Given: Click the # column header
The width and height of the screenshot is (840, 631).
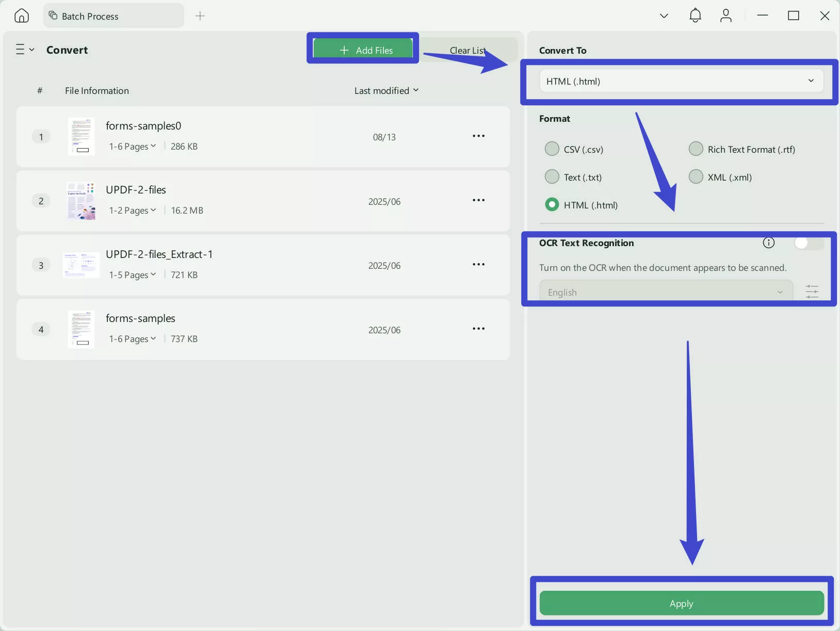Looking at the screenshot, I should coord(40,91).
